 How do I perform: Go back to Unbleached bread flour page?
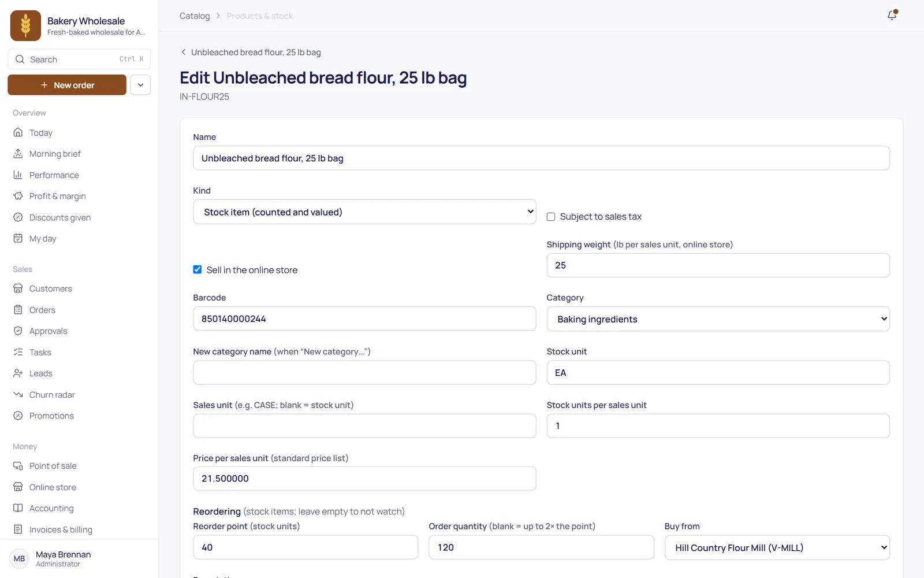point(251,52)
